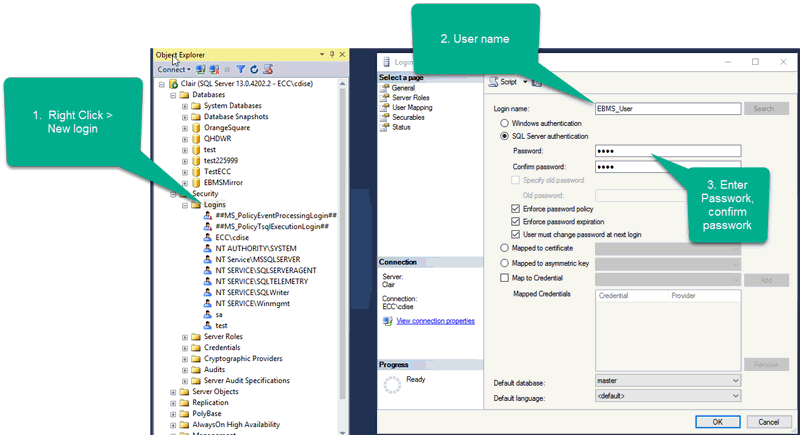
Task: Toggle Enforce password expiration checkbox
Action: pos(515,221)
